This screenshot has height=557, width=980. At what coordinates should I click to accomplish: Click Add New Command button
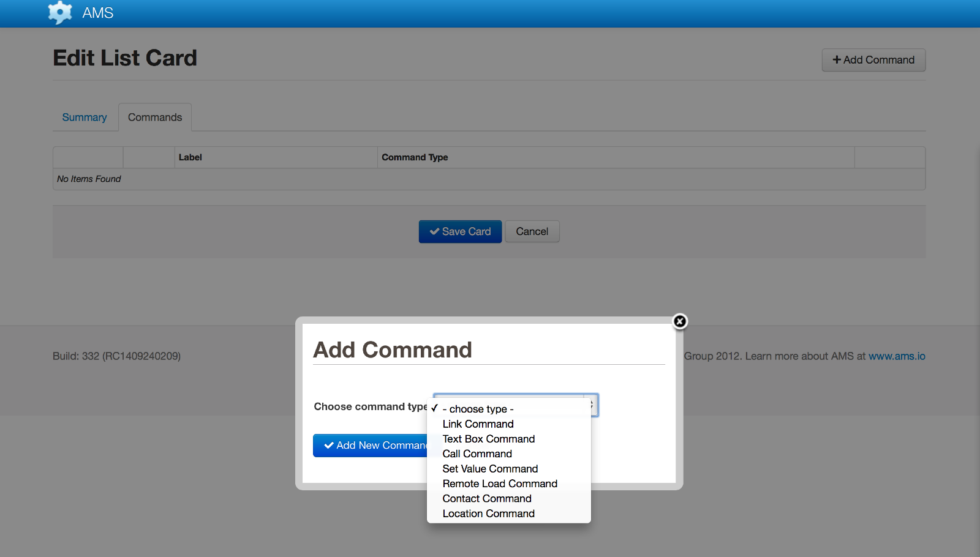click(x=371, y=446)
